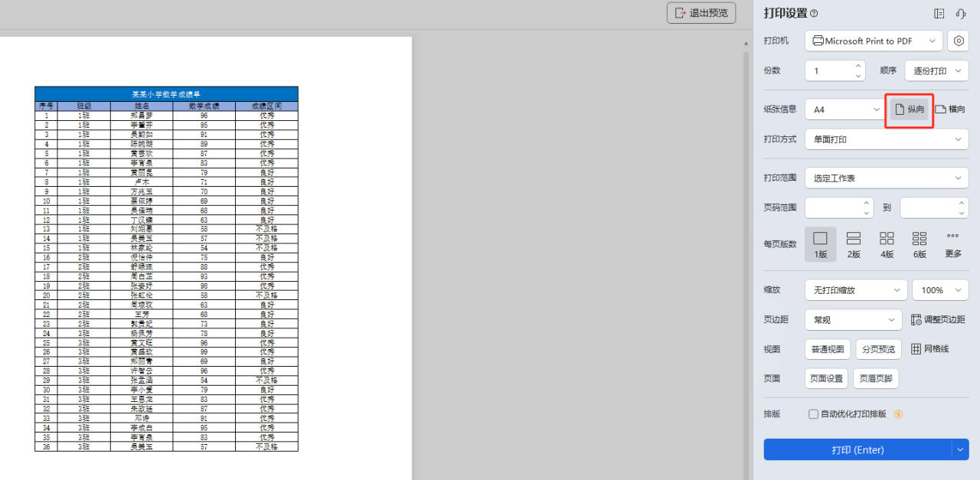980x480 pixels.
Task: Click the 姓名 column header in preview
Action: 142,106
